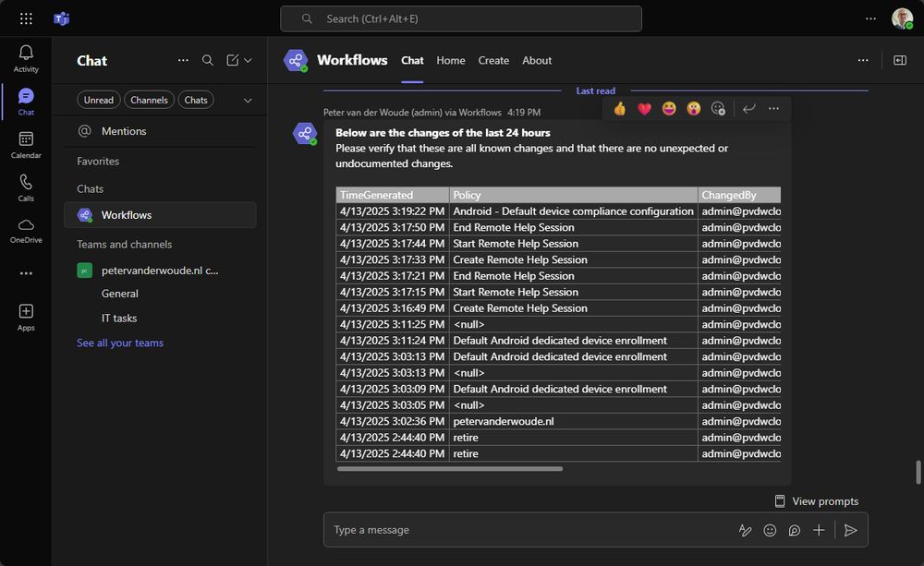Open the petervanderwoude.nl team
The width and height of the screenshot is (924, 566).
[160, 271]
